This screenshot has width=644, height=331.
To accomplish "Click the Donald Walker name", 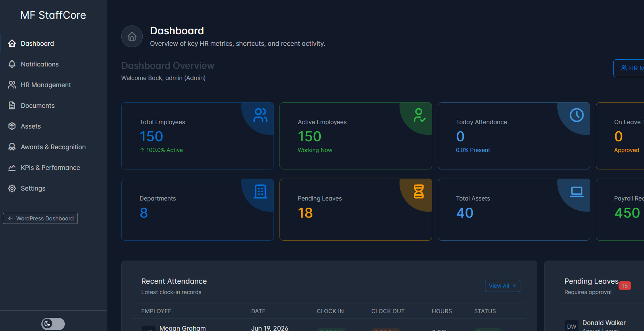I will pos(604,323).
